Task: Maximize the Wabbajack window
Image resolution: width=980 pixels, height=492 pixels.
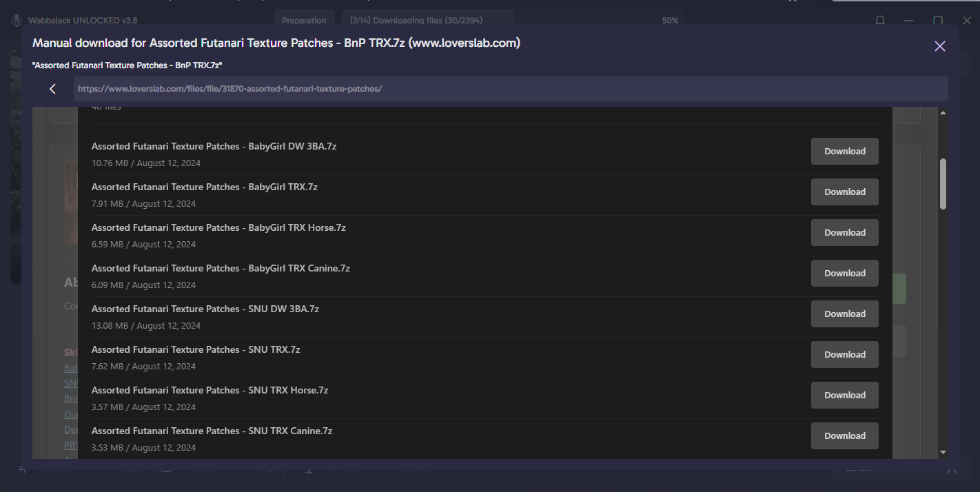Action: click(x=938, y=21)
